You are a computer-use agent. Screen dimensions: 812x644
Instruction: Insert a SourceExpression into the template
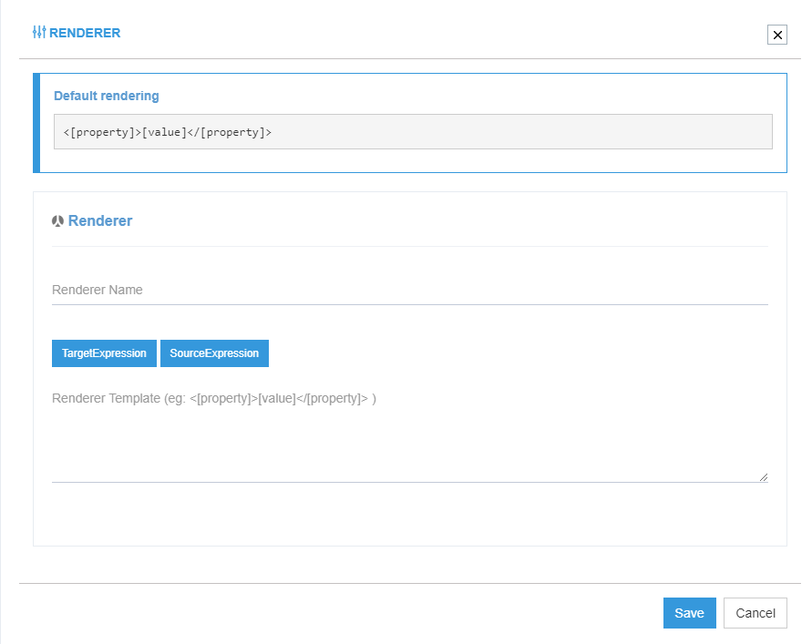[x=214, y=353]
